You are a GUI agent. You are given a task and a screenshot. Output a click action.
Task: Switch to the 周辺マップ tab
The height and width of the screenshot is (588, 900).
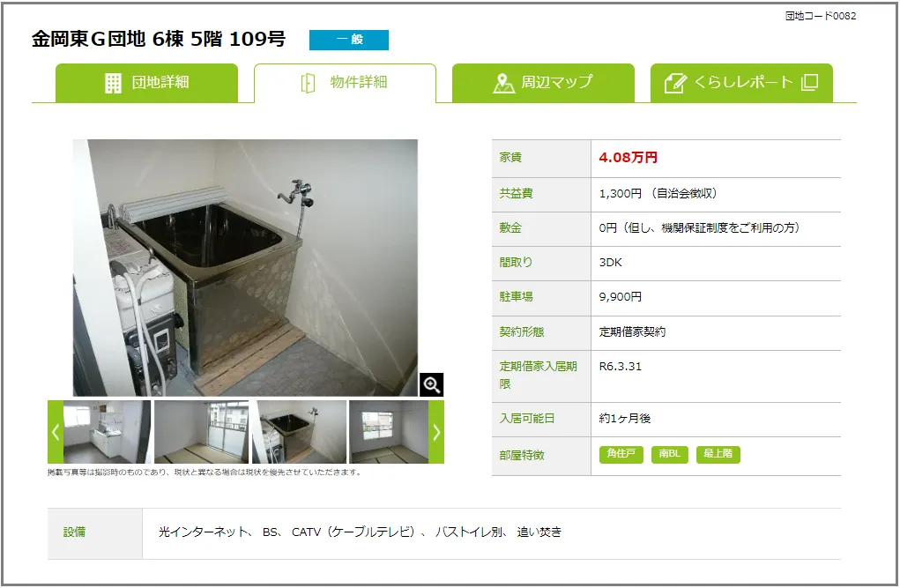(543, 83)
